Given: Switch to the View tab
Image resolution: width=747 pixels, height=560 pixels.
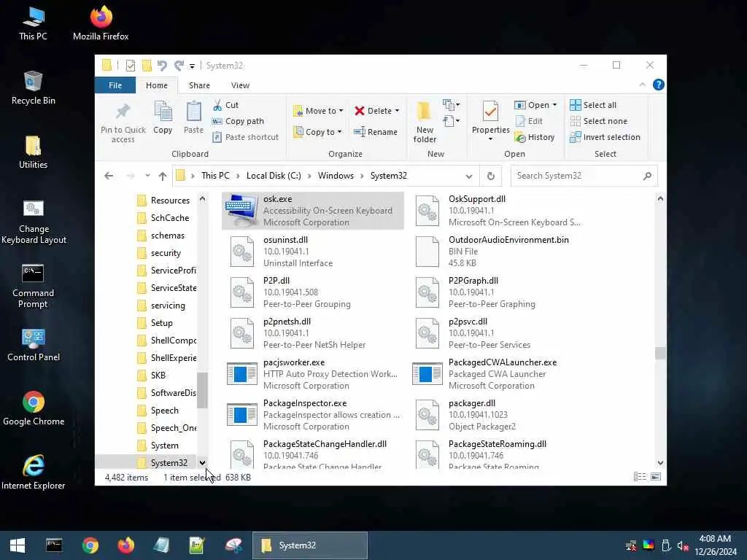Looking at the screenshot, I should coord(240,85).
